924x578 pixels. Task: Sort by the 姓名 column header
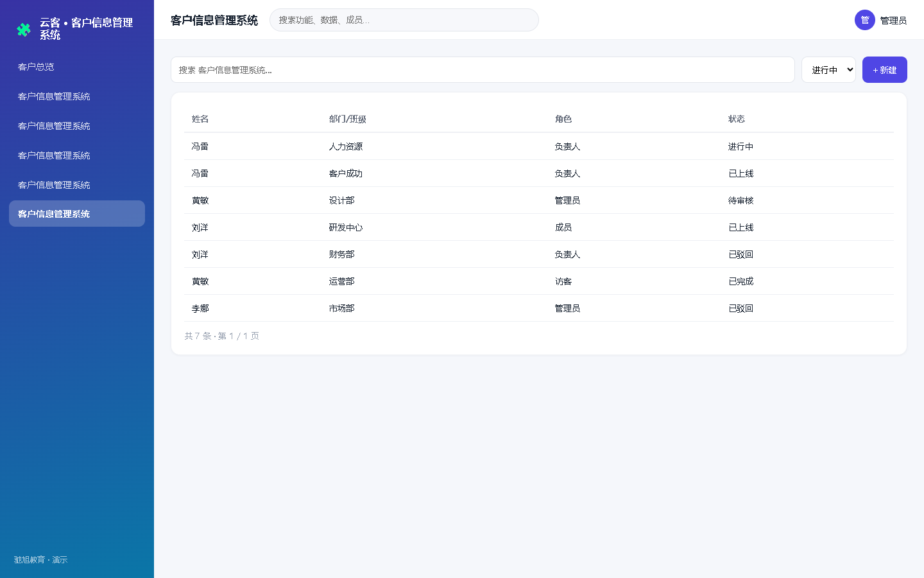point(200,119)
